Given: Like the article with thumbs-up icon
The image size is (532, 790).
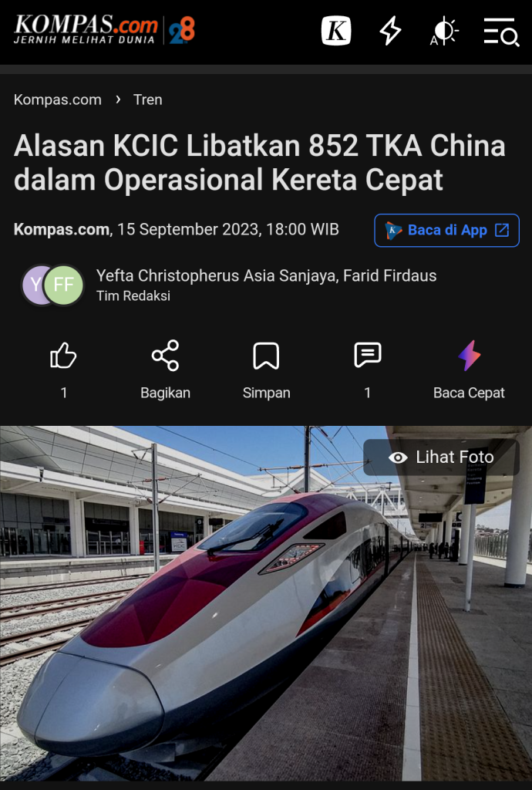Looking at the screenshot, I should tap(63, 356).
